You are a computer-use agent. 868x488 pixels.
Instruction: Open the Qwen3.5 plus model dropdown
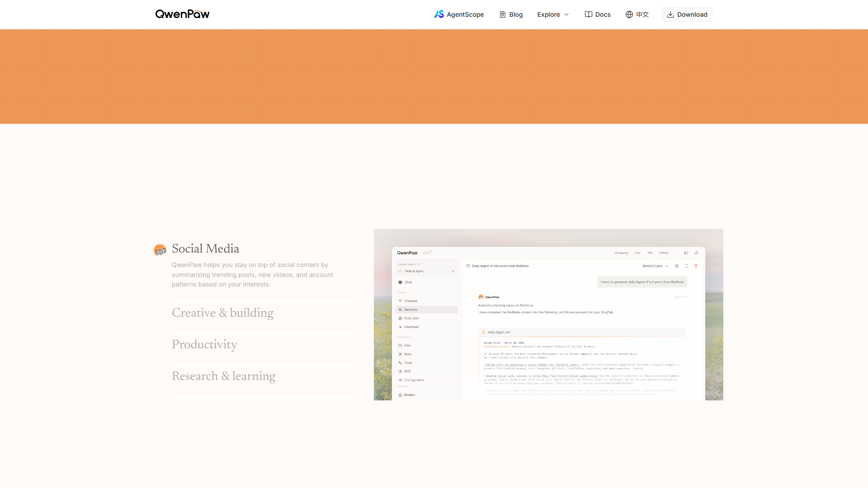coord(655,266)
